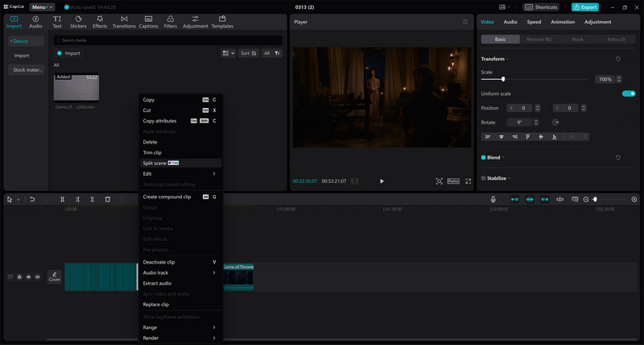
Task: Hide the video track with eye icon
Action: pos(28,276)
